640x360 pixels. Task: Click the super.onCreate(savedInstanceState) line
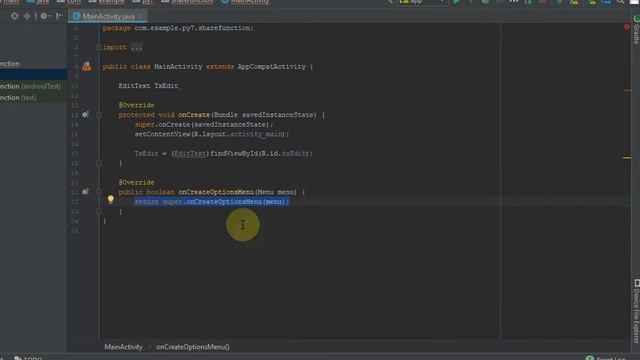click(x=204, y=124)
